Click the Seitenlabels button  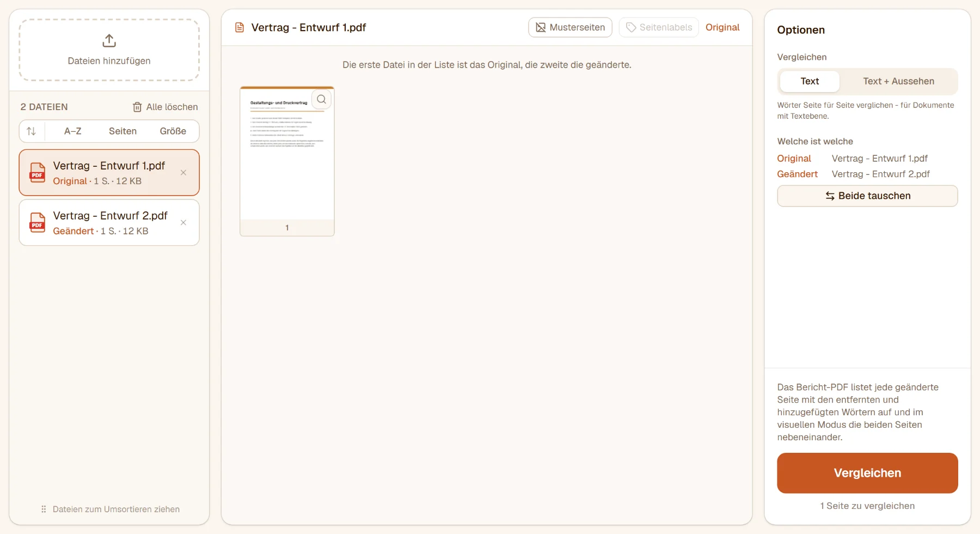(x=659, y=27)
